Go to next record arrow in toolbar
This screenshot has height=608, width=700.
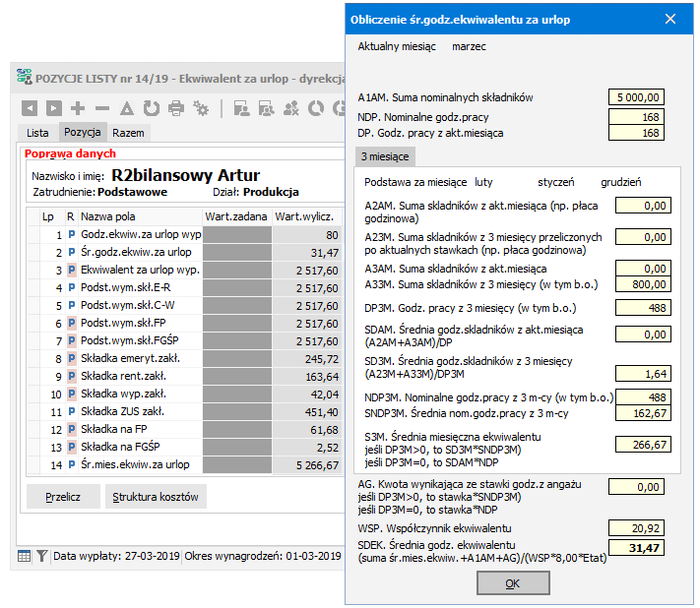[53, 108]
